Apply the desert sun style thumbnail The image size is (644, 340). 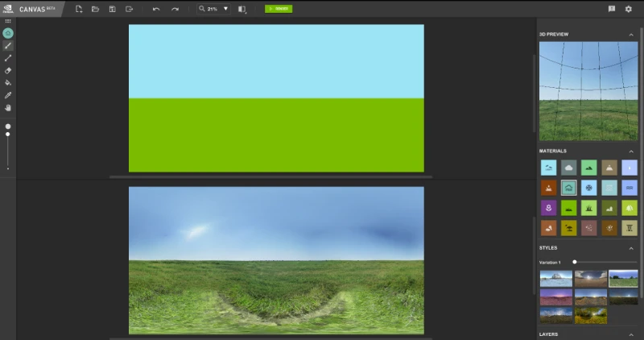point(591,279)
